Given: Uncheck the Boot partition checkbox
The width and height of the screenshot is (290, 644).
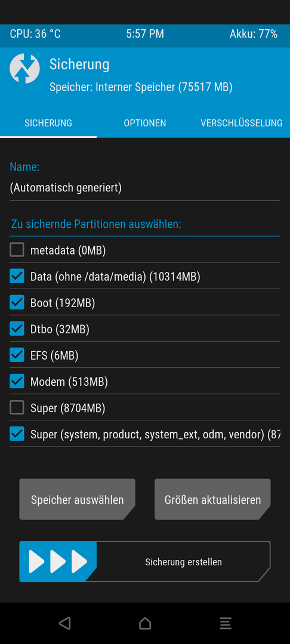Looking at the screenshot, I should [x=17, y=302].
